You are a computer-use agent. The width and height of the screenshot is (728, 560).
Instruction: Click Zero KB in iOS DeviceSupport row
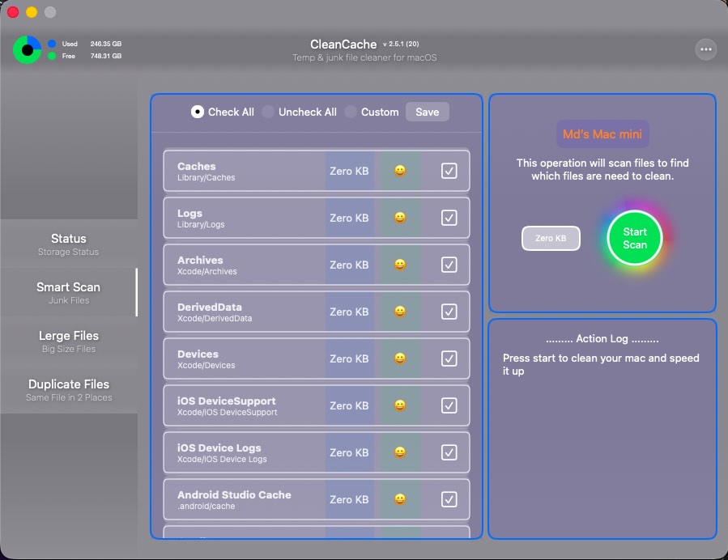click(x=349, y=406)
